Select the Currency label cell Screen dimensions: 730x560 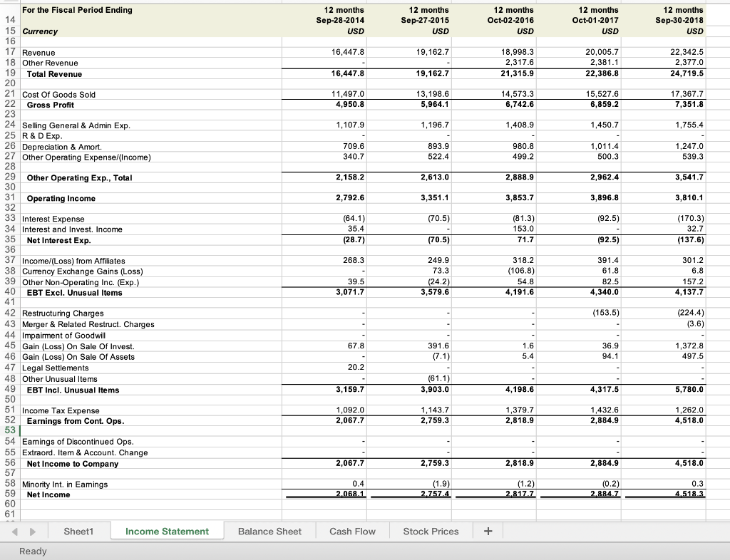click(38, 31)
